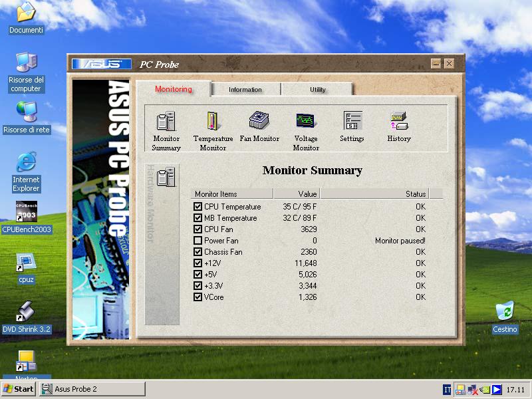Open the Monitor Summary icon

click(x=166, y=121)
